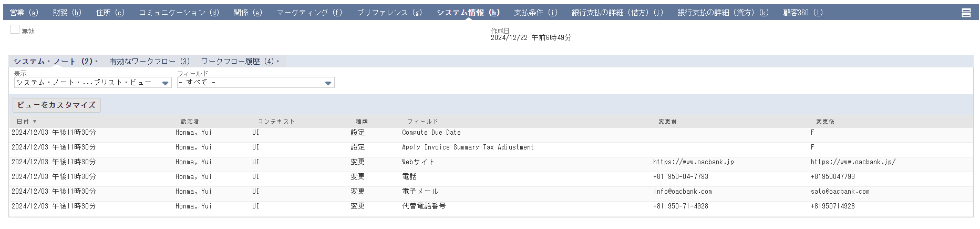
Task: Open the マーケティング (f) tab
Action: 309,13
